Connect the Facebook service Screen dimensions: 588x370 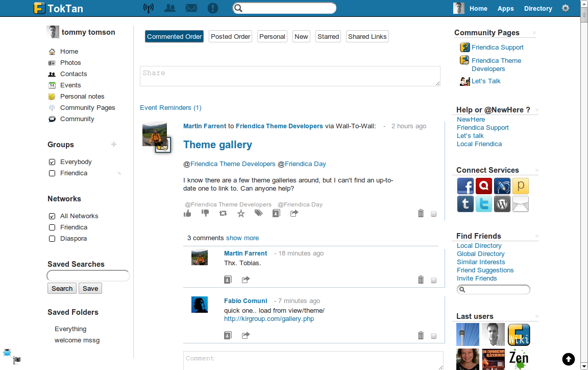[465, 186]
